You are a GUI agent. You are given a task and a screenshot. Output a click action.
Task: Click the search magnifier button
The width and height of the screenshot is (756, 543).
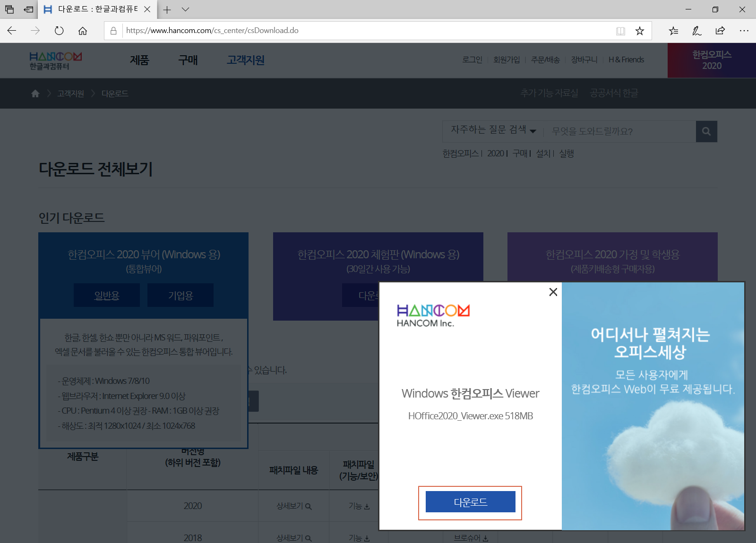tap(706, 131)
